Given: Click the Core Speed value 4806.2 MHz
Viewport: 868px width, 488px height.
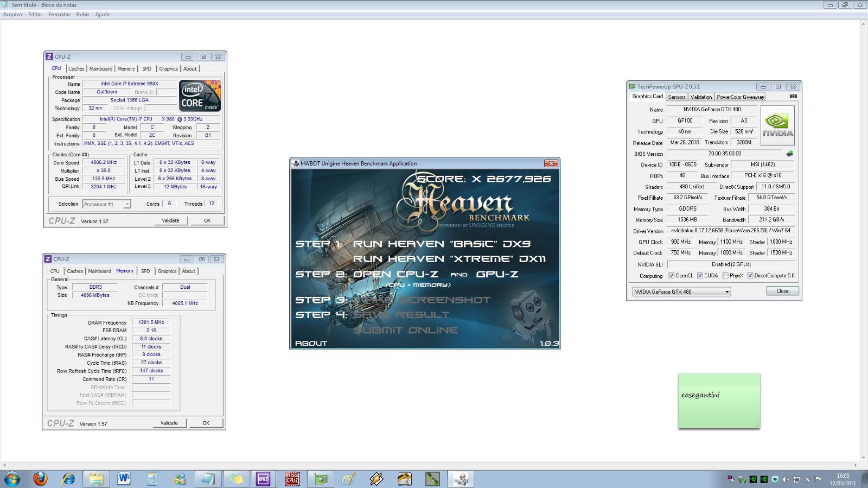Looking at the screenshot, I should (x=104, y=162).
